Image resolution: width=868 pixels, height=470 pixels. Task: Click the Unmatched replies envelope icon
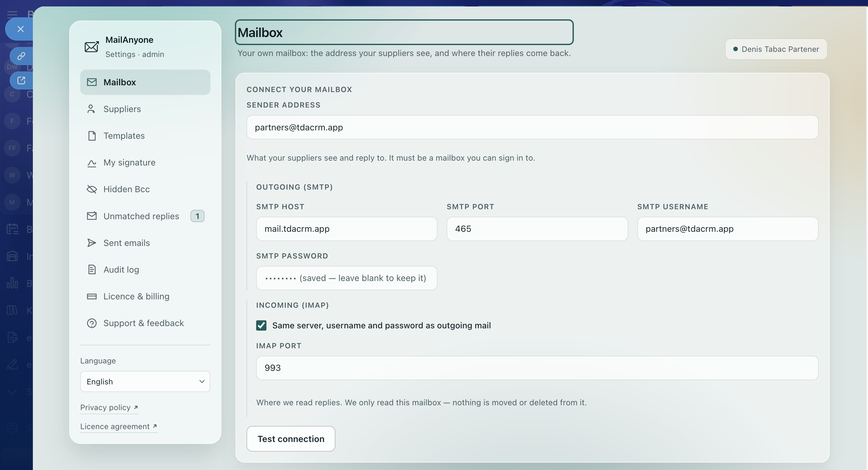point(92,216)
